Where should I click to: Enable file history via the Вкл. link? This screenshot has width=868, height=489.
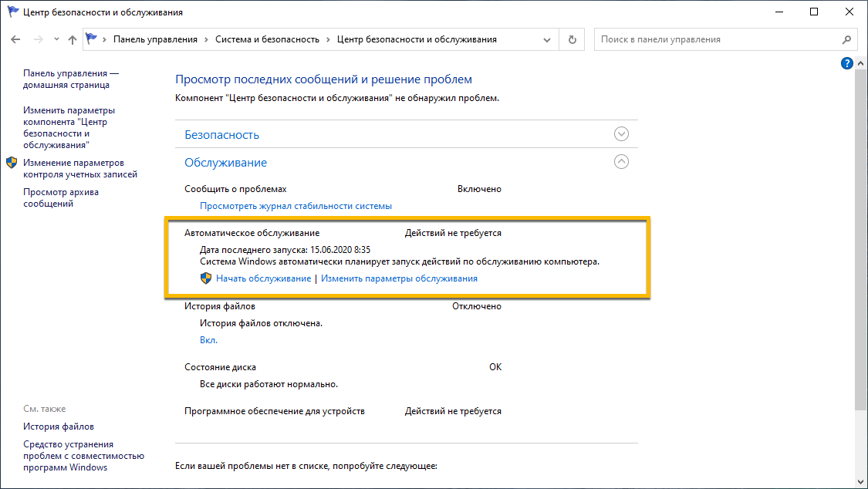[209, 339]
